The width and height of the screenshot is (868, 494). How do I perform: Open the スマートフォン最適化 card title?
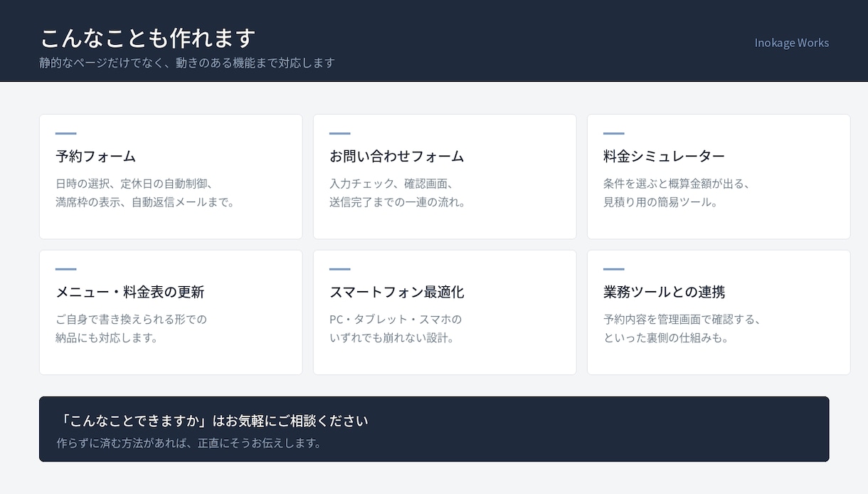point(396,292)
